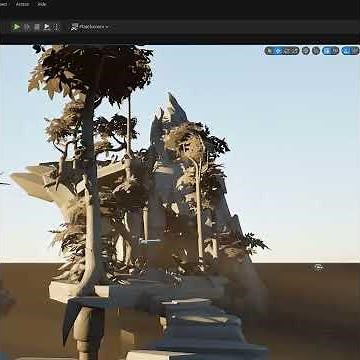Screen dimensions: 360x360
Task: Select the actor icon floating in viewport
Action: 319,267
